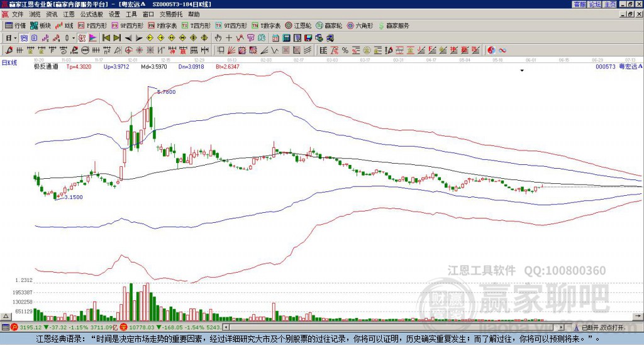This screenshot has height=345, width=644.
Task: Select the zigzag wave line tool
Action: pyautogui.click(x=274, y=50)
